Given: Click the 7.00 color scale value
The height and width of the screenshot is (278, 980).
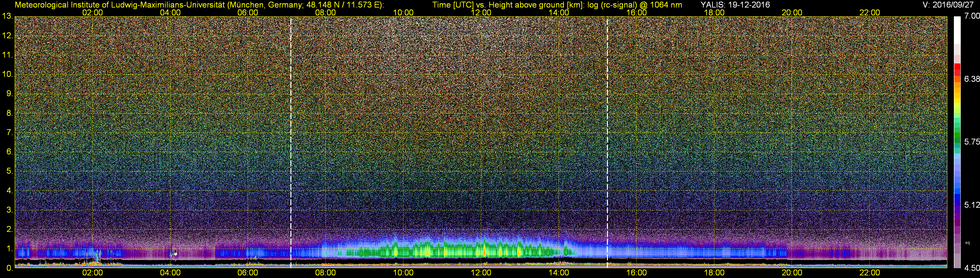Looking at the screenshot, I should tap(972, 16).
